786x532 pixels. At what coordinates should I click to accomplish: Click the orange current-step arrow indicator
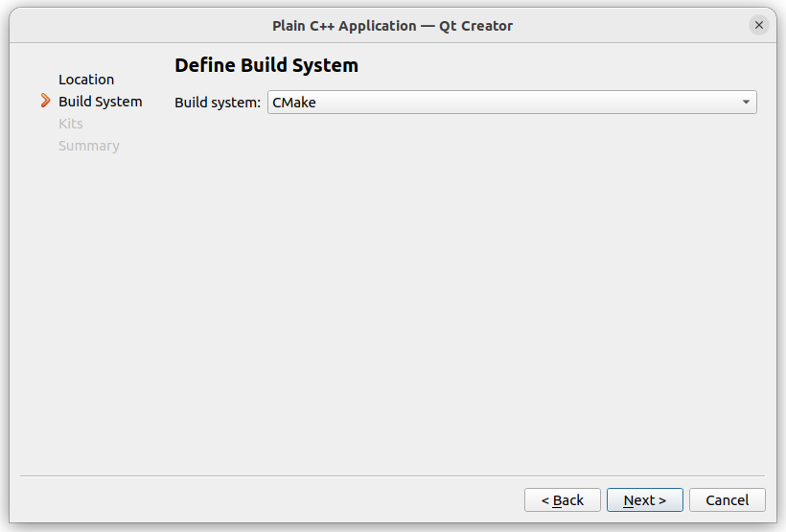coord(46,101)
